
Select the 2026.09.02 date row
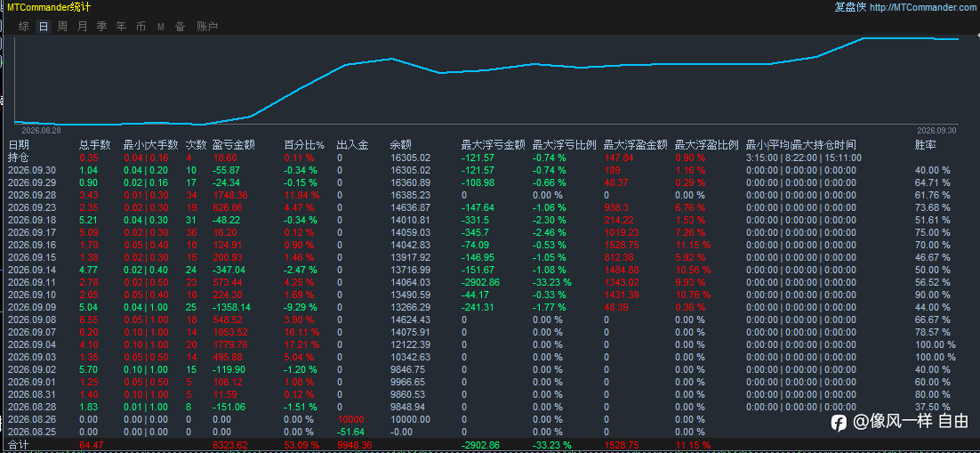[x=32, y=369]
